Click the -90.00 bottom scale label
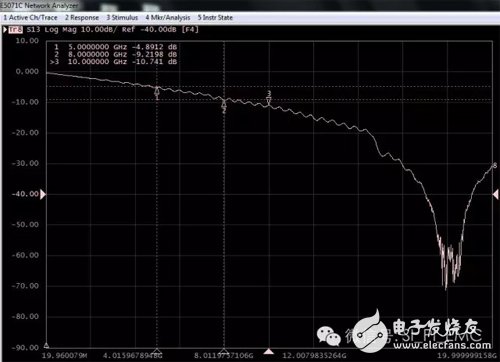Viewport: 500px width, 362px height. (25, 348)
